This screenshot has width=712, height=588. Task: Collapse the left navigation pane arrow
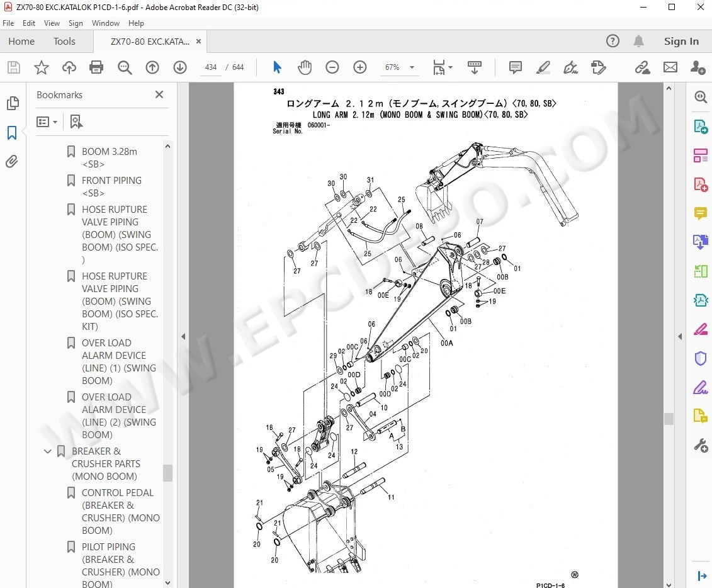[183, 336]
